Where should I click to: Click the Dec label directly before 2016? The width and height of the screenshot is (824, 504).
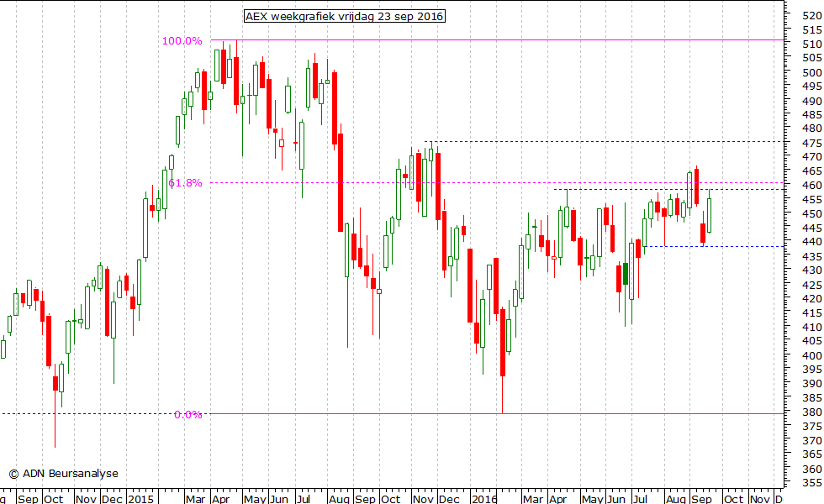pyautogui.click(x=449, y=498)
